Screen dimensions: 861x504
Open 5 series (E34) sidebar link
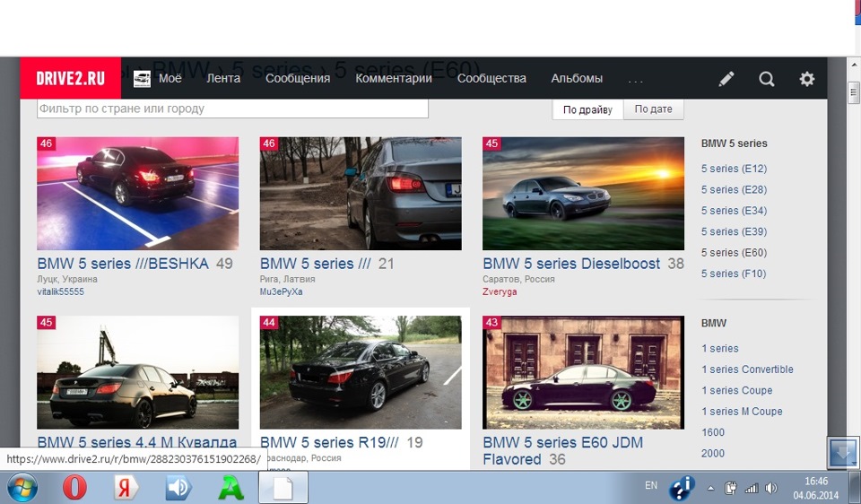click(734, 210)
